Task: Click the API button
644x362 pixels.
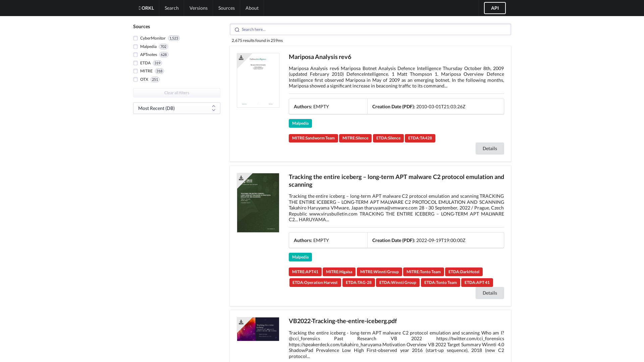Action: click(494, 8)
